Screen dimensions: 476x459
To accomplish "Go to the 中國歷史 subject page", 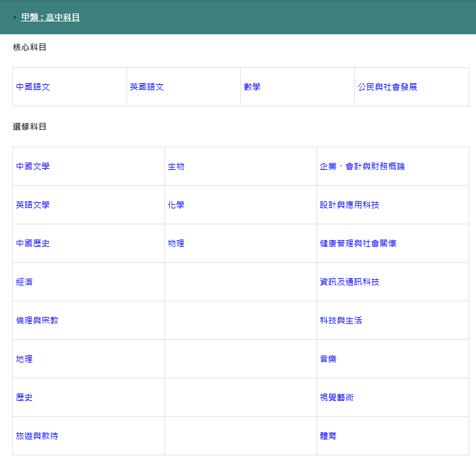I will 33,243.
